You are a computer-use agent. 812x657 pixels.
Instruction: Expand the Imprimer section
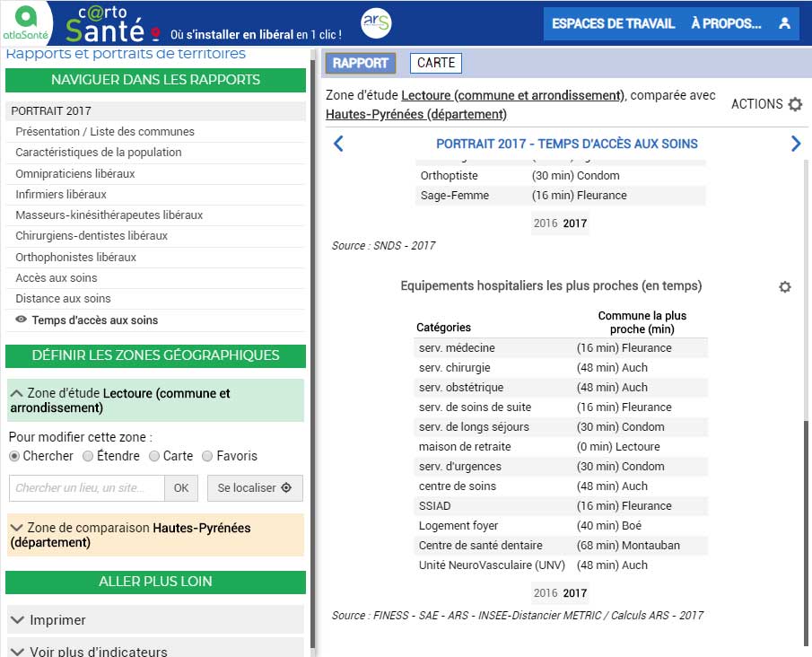(x=155, y=619)
